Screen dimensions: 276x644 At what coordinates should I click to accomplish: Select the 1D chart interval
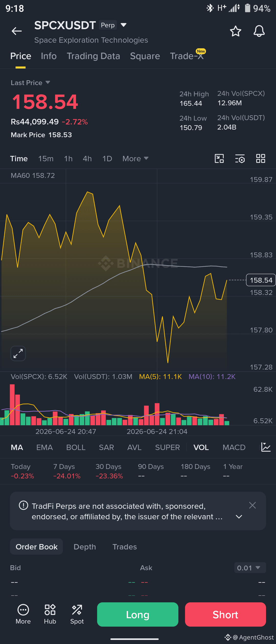click(x=107, y=159)
